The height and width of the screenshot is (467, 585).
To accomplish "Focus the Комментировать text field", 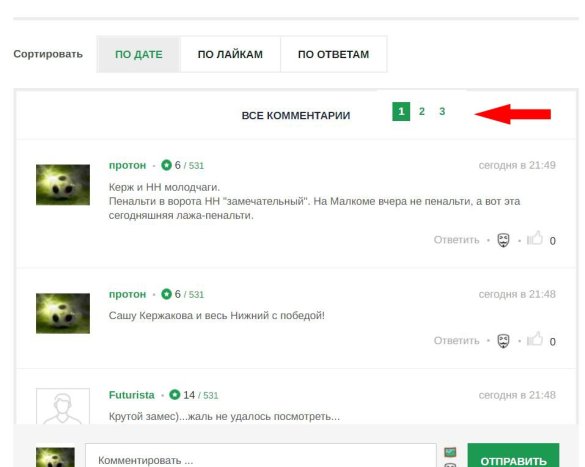I will coord(260,456).
